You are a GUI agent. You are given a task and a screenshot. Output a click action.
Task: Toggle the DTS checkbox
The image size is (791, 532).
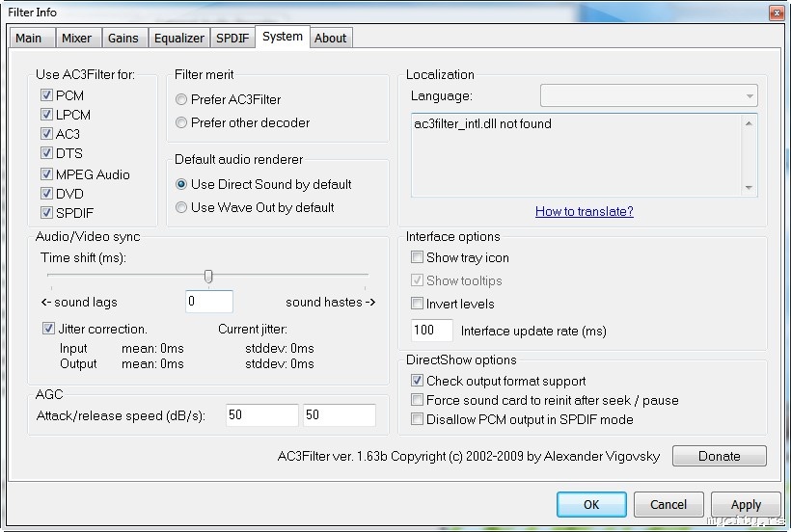pos(46,152)
